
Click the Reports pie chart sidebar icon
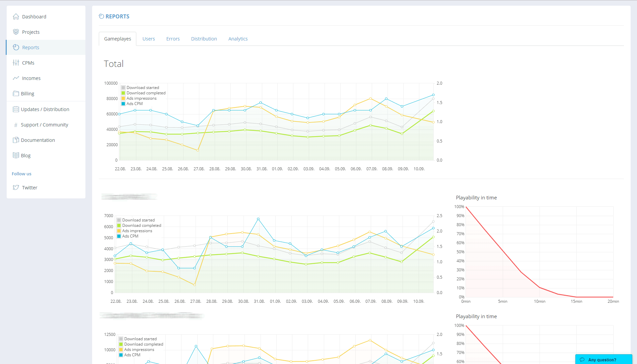pos(16,47)
